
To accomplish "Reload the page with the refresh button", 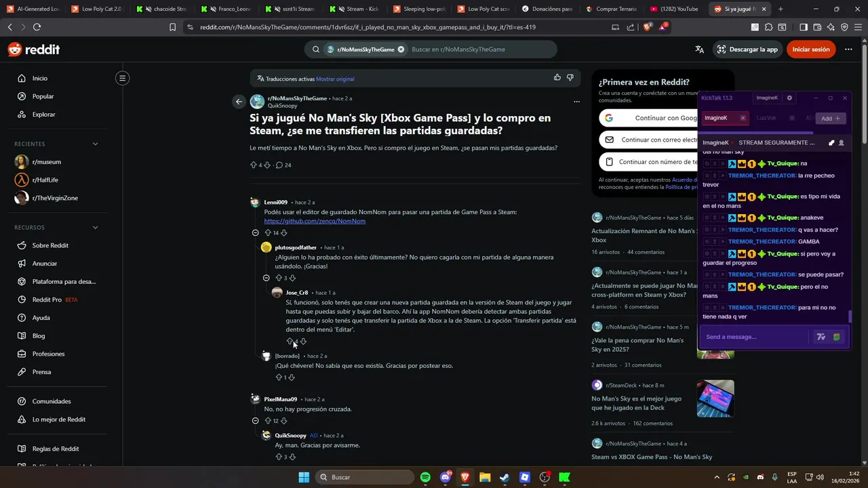I will pos(37,27).
